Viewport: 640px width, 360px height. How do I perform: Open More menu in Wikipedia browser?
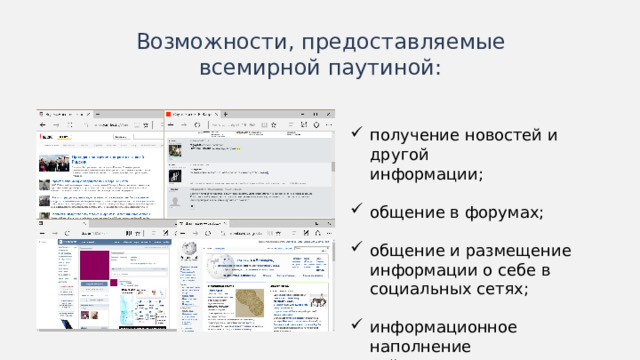pos(329,233)
